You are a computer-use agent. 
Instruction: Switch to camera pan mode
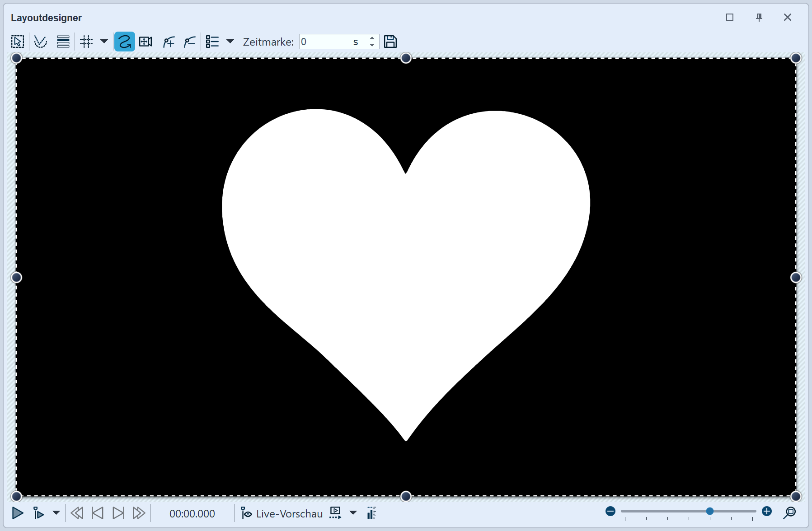coord(146,42)
